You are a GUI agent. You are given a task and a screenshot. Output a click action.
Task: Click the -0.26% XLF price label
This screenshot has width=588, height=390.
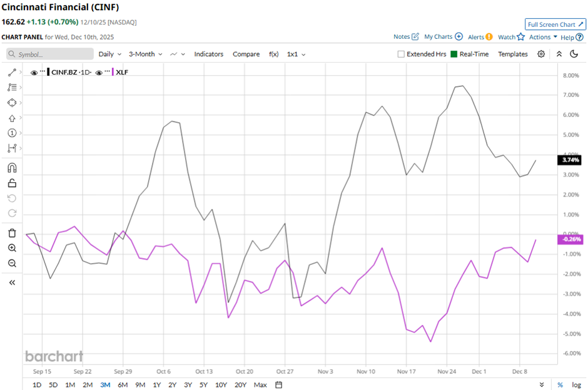click(570, 239)
